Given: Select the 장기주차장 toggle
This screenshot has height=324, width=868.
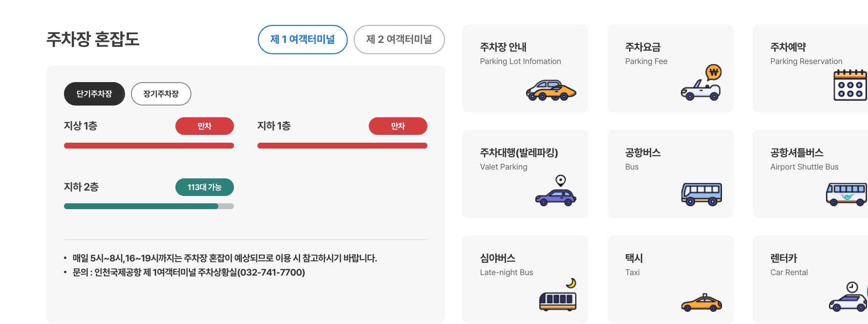Looking at the screenshot, I should [x=161, y=94].
